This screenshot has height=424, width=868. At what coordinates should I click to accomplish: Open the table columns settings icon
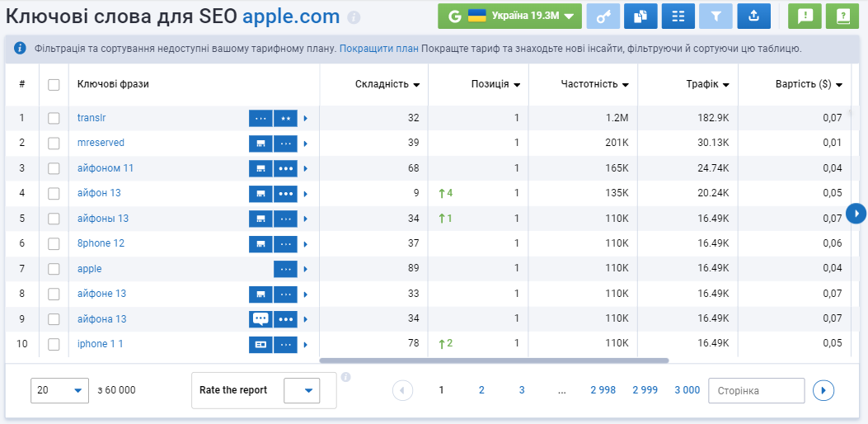click(x=678, y=16)
